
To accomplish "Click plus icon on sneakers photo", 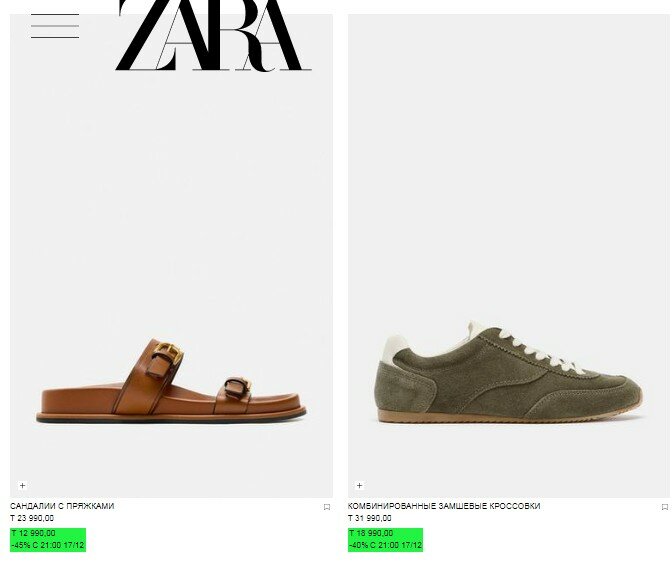I will point(360,485).
